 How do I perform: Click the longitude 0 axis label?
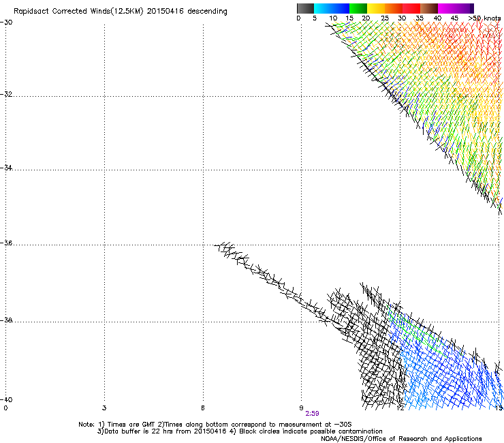pyautogui.click(x=5, y=408)
